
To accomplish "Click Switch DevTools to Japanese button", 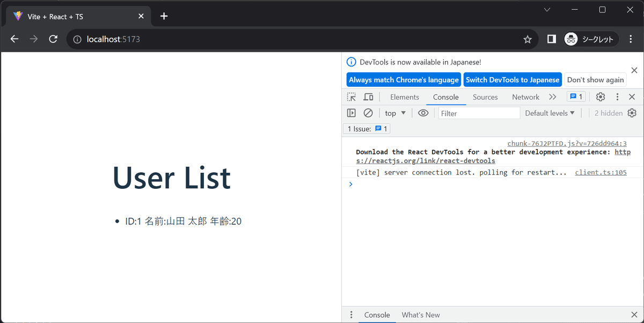I will point(513,79).
